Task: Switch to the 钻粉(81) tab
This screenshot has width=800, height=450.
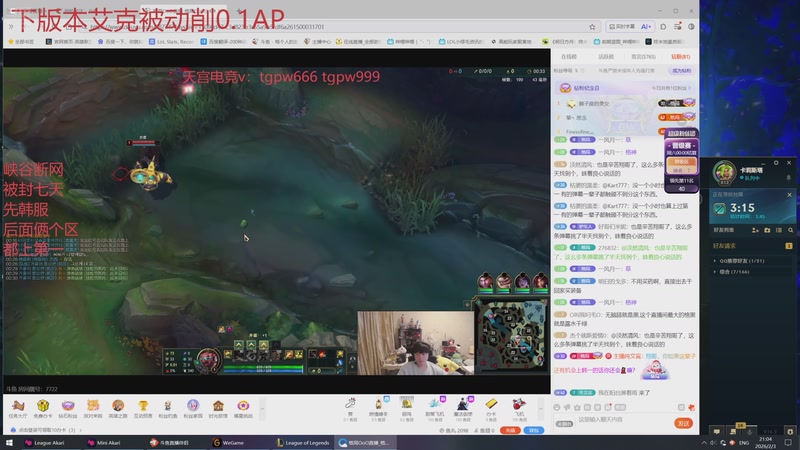Action: pyautogui.click(x=680, y=57)
